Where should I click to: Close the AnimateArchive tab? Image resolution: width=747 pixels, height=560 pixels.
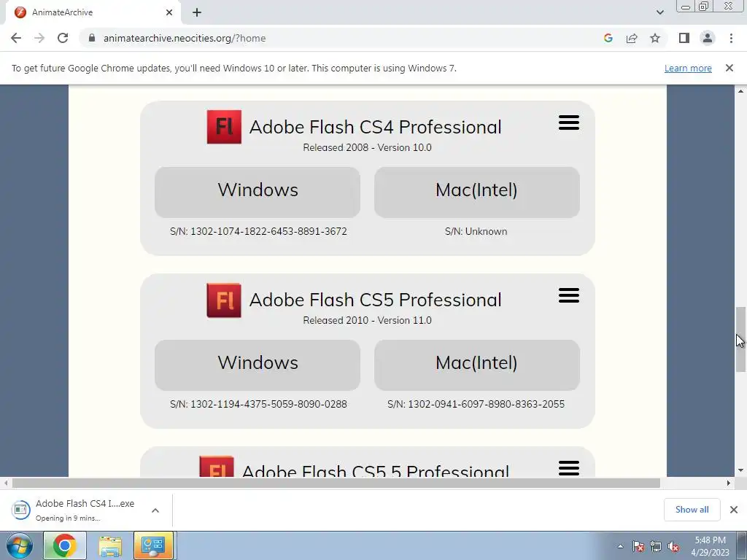coord(169,12)
